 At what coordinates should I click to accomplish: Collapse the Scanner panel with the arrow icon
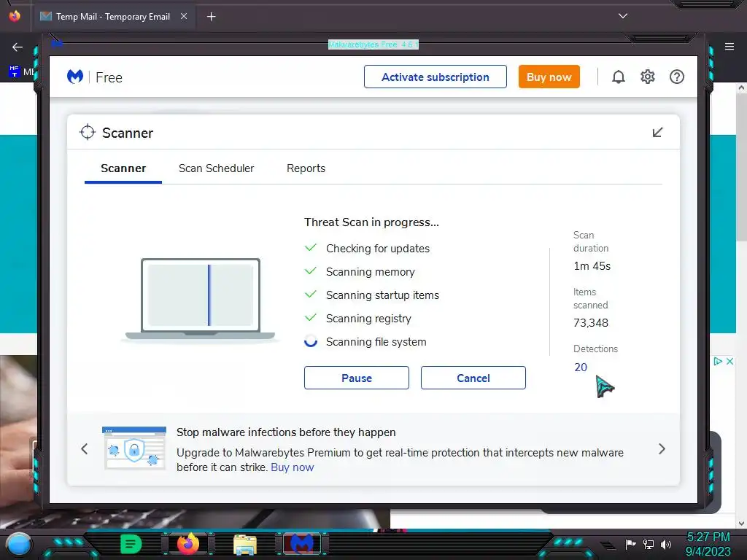pyautogui.click(x=657, y=133)
